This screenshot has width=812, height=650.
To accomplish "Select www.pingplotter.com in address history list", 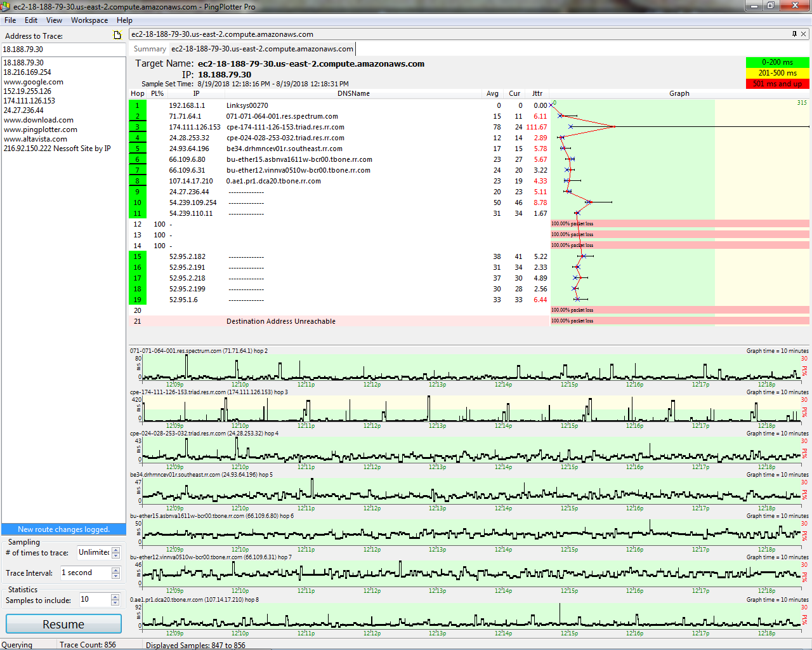I will click(41, 129).
